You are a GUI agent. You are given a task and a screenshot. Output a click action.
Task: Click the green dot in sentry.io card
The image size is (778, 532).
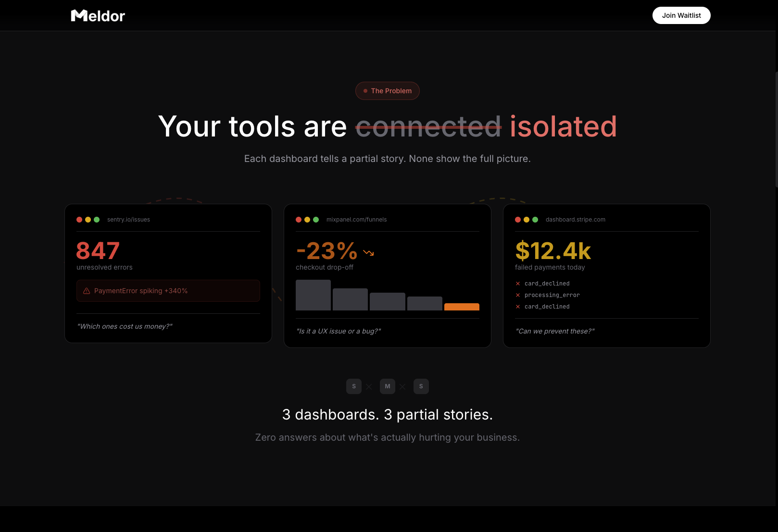click(97, 220)
